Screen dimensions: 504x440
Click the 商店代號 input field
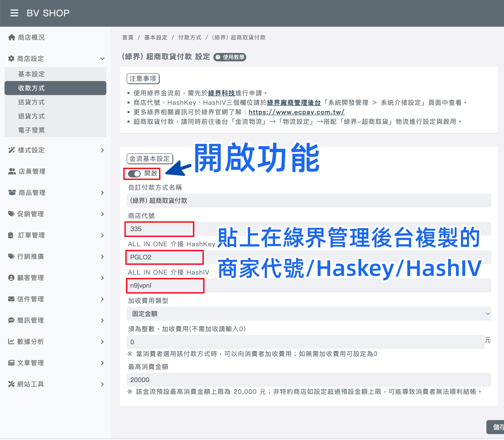pyautogui.click(x=309, y=229)
